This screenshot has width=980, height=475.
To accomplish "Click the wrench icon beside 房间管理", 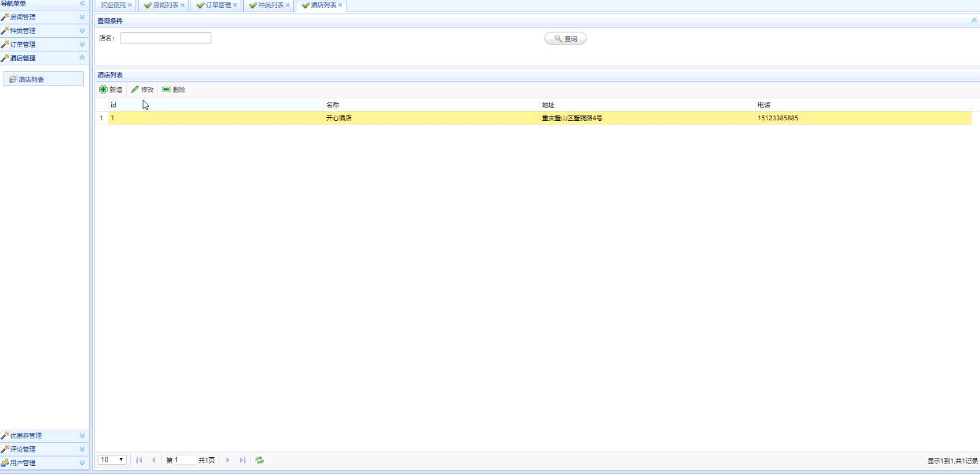I will [x=5, y=17].
